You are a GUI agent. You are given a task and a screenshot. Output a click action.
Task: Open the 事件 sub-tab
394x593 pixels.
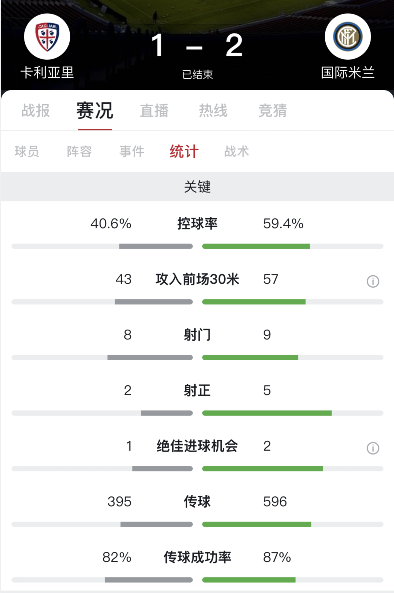point(132,152)
